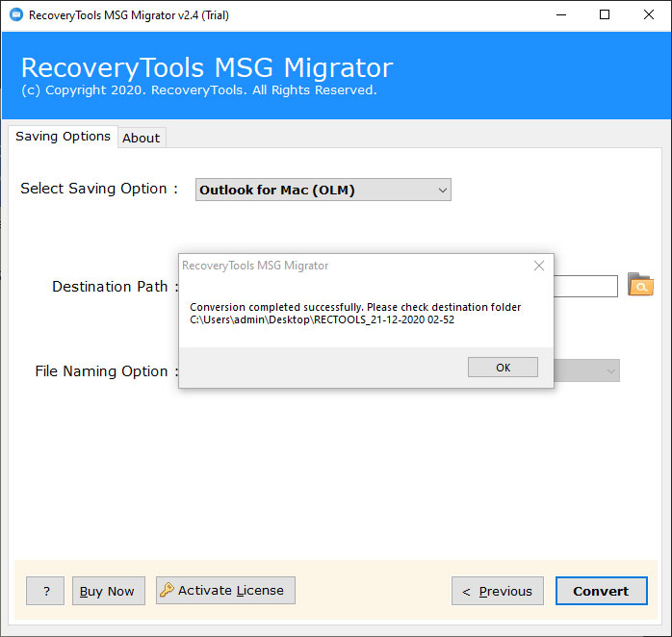Image resolution: width=672 pixels, height=637 pixels.
Task: Click OK in the conversion completed dialog
Action: coord(503,368)
